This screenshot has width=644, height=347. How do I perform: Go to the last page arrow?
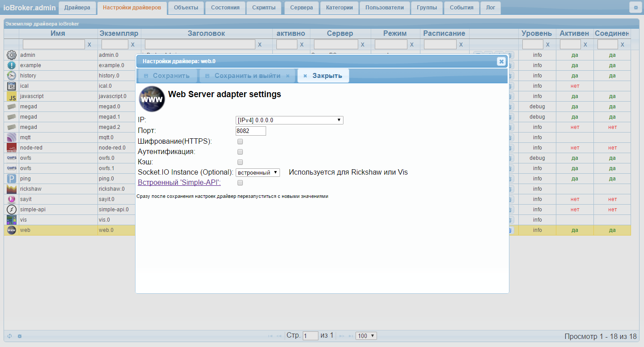coord(351,336)
